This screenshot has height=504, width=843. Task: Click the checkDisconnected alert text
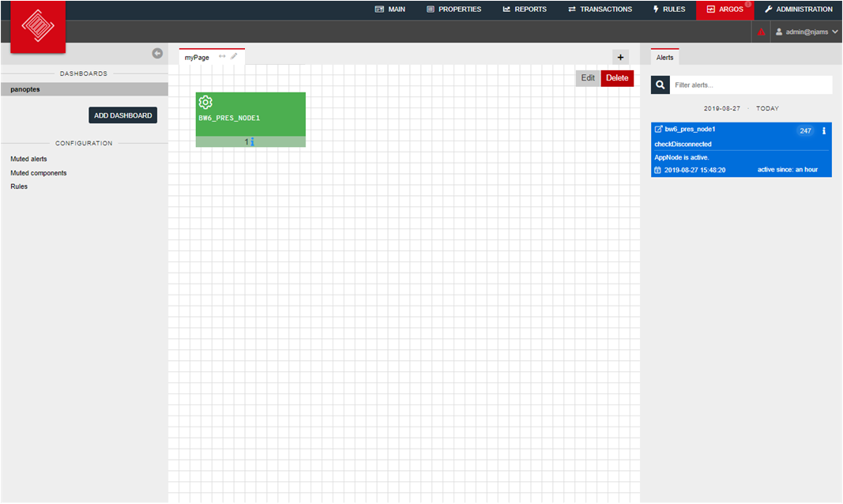coord(683,144)
